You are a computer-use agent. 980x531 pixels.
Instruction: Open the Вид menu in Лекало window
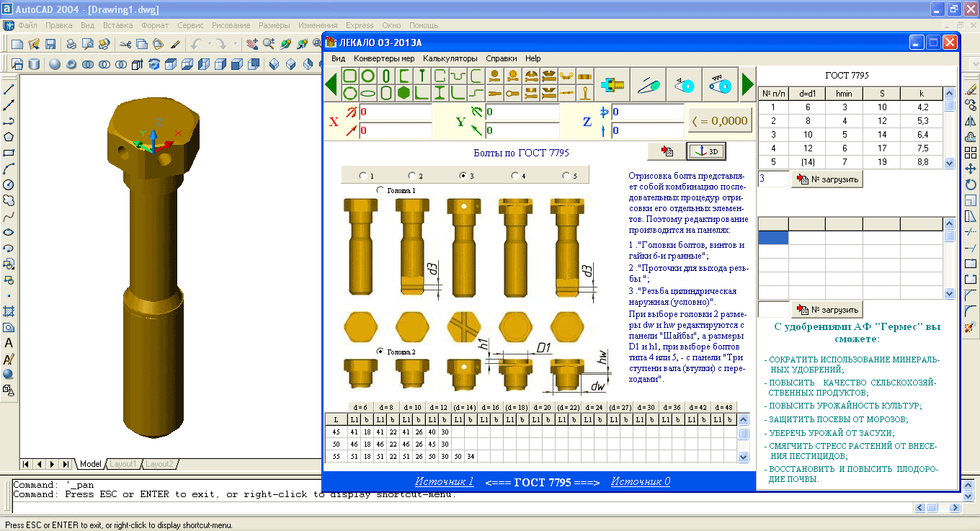coord(338,58)
